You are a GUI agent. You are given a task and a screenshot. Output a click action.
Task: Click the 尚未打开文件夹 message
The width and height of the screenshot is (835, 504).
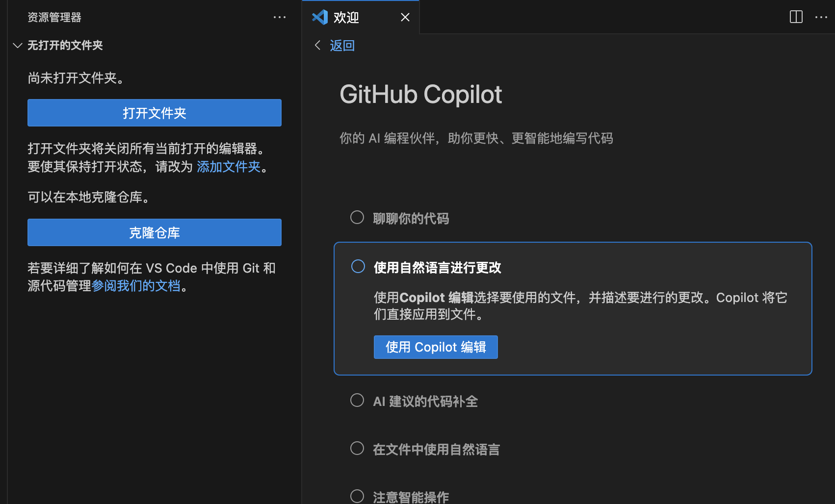(x=76, y=78)
